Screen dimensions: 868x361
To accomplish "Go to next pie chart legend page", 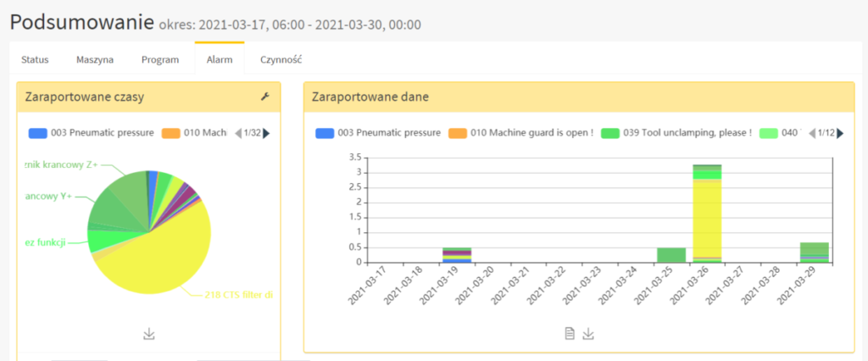I will click(x=266, y=133).
